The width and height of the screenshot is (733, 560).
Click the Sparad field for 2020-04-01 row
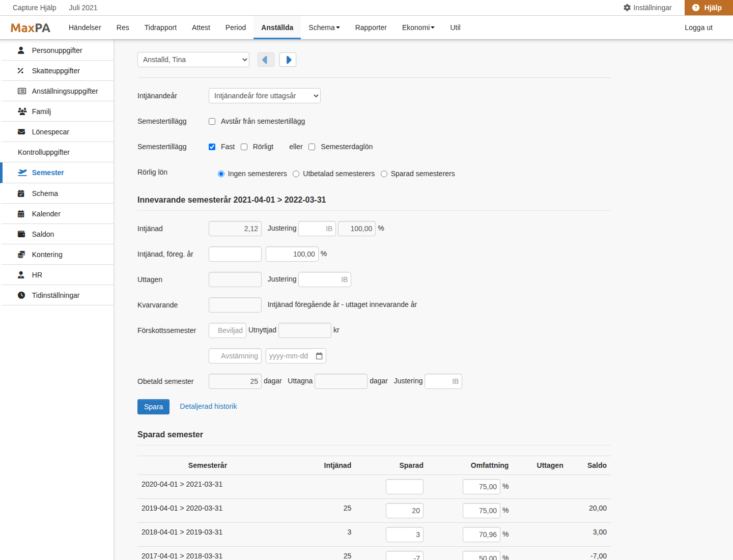point(405,487)
